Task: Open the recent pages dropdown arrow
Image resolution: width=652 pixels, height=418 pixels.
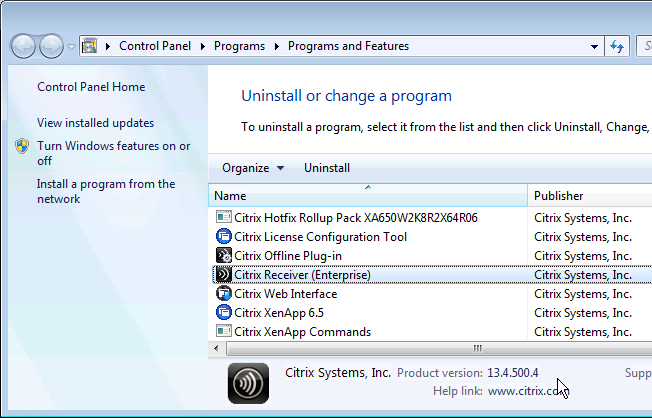Action: (x=72, y=47)
